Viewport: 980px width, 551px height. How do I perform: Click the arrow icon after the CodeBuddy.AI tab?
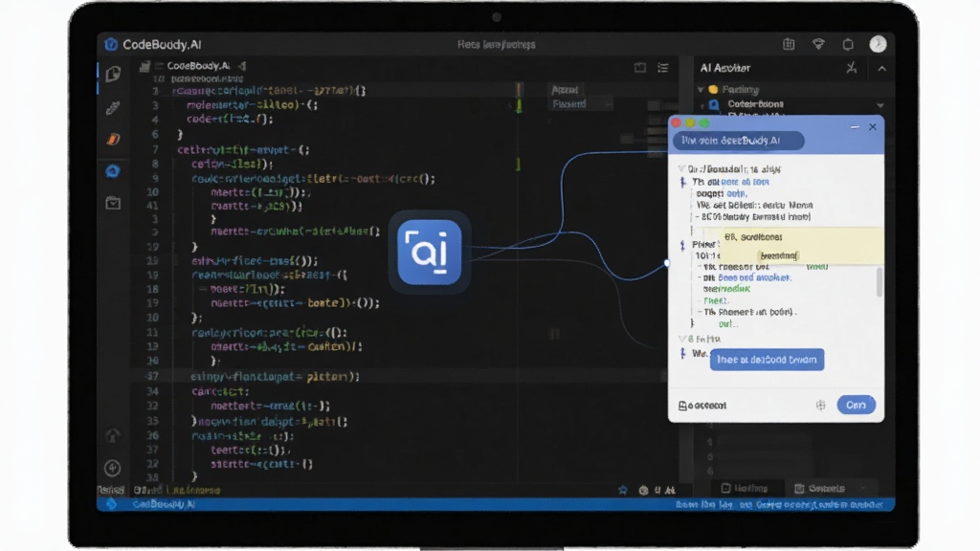pyautogui.click(x=242, y=66)
